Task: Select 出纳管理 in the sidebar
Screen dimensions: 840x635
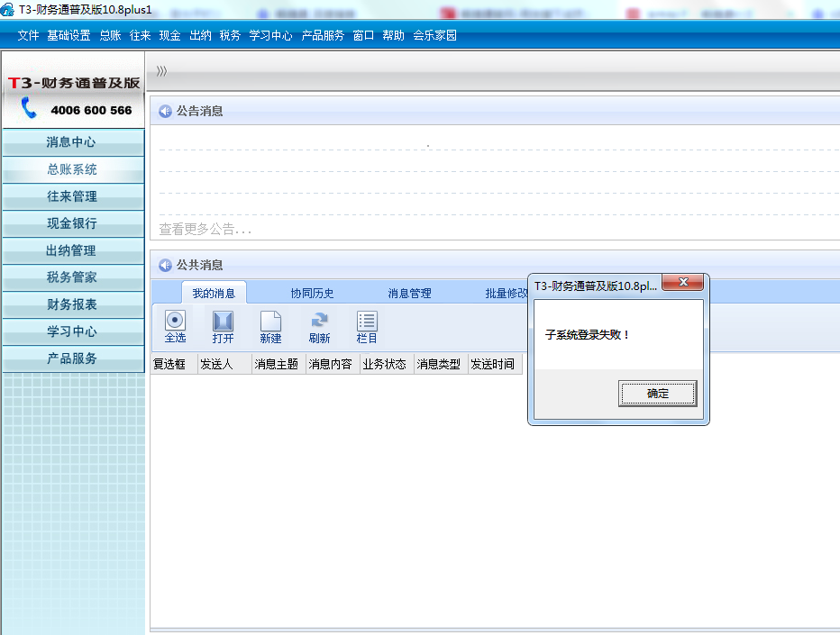Action: (73, 250)
